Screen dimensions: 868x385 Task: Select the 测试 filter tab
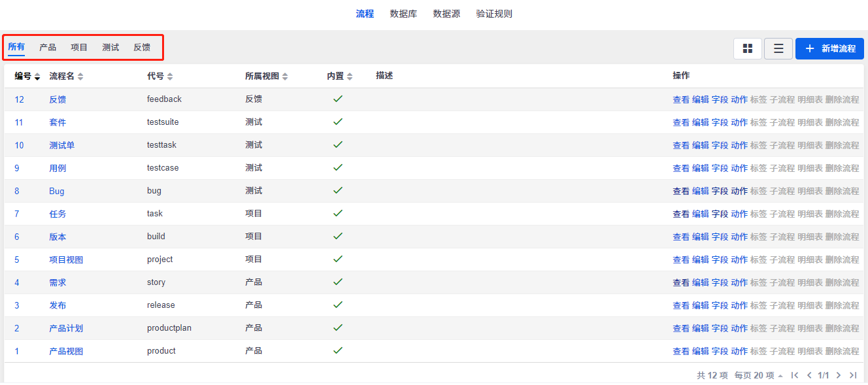pyautogui.click(x=110, y=47)
